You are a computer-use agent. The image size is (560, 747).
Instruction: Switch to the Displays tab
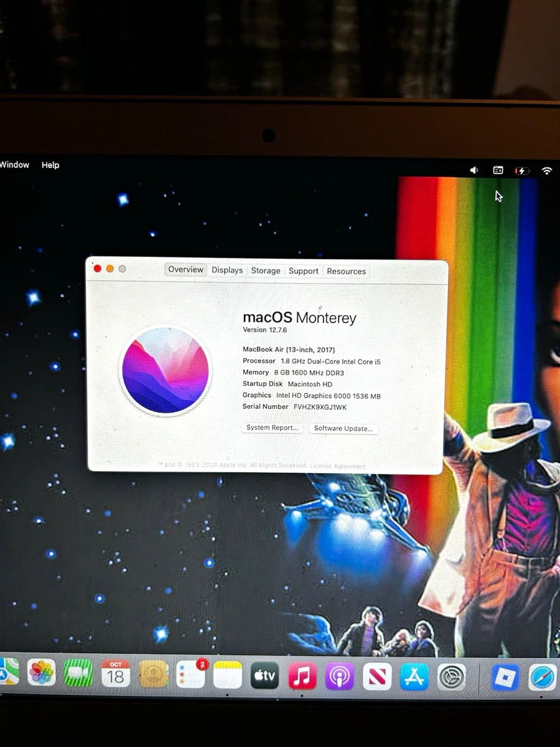[227, 270]
